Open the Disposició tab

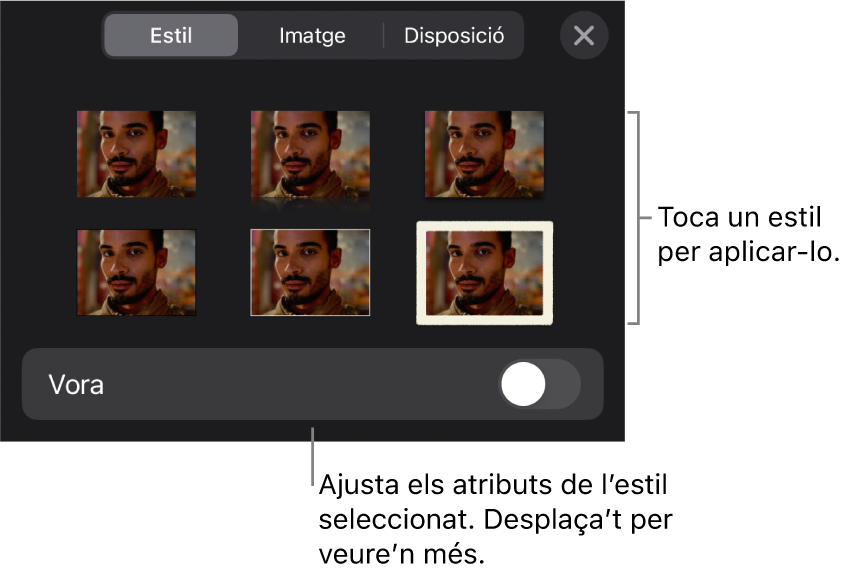point(453,35)
